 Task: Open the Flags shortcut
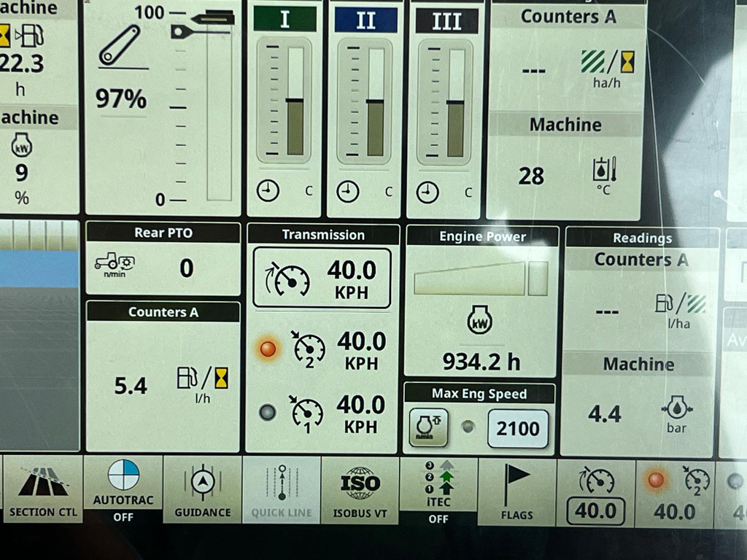[516, 491]
